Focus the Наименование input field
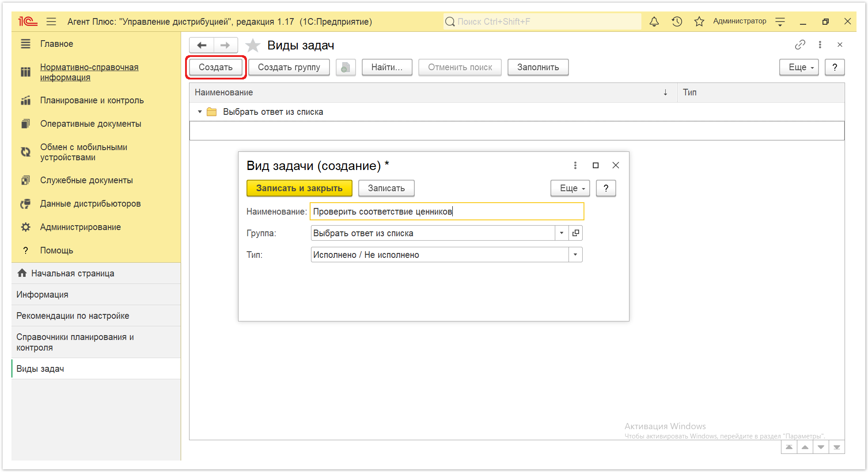Viewport: 868px width, 472px height. 447,211
